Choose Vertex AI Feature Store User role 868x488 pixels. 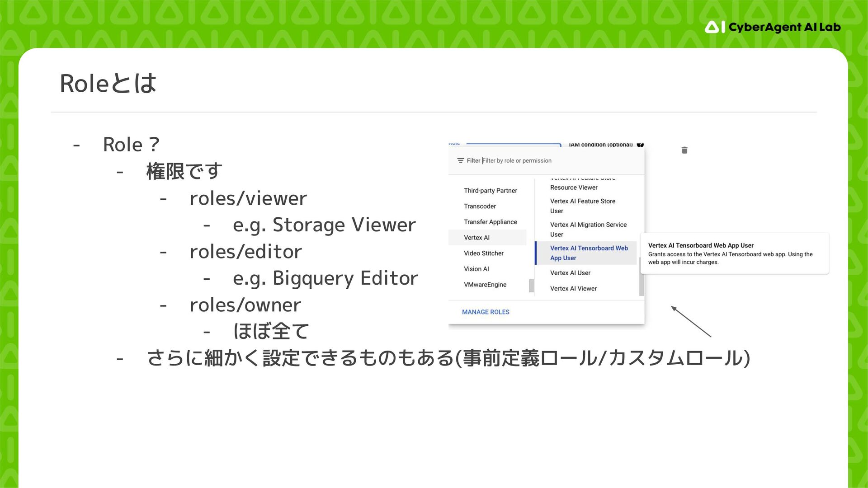tap(582, 206)
